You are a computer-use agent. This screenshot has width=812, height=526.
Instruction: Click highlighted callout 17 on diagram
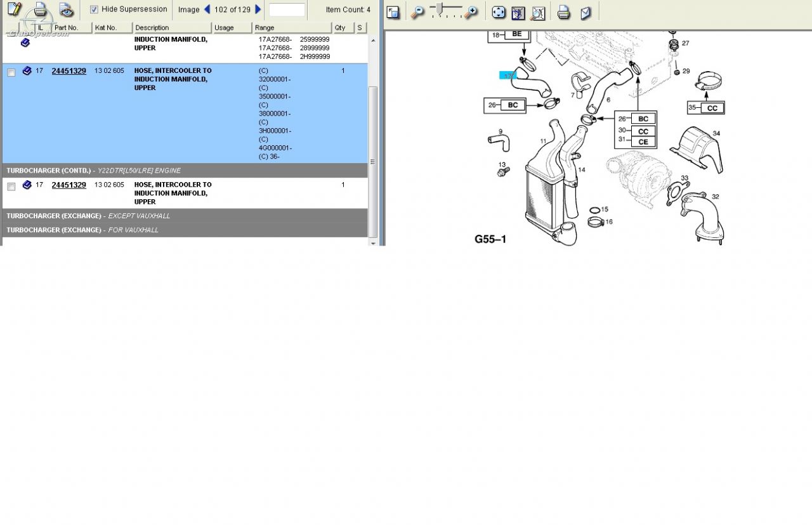point(508,76)
